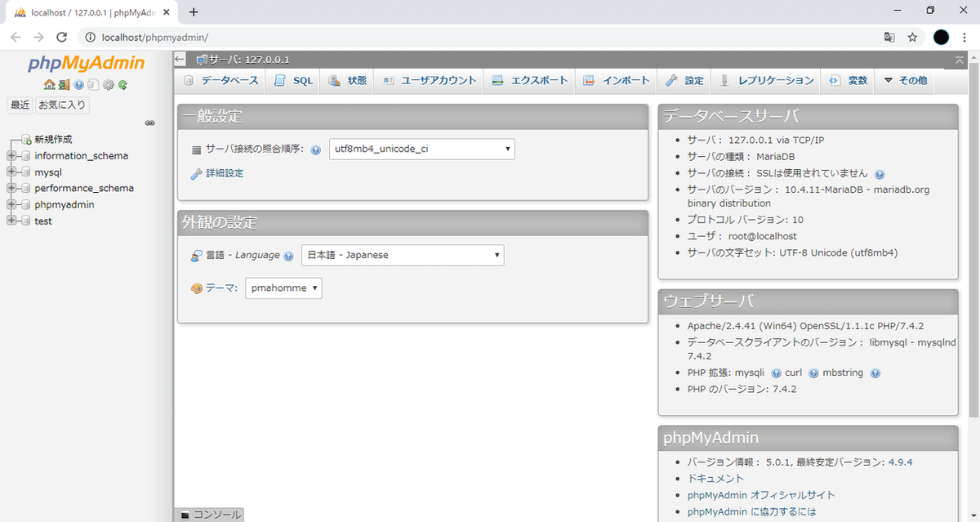
Task: Switch to the 設定 tab
Action: coord(684,81)
